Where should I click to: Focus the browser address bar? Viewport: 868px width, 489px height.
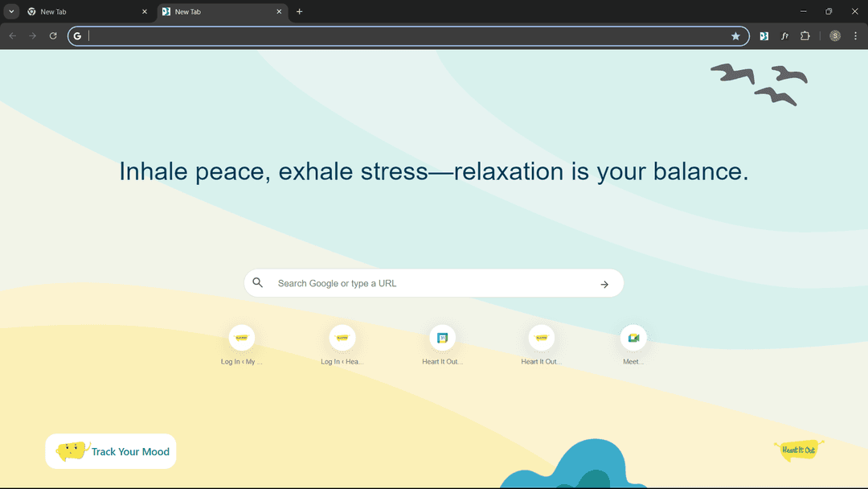[x=407, y=36]
